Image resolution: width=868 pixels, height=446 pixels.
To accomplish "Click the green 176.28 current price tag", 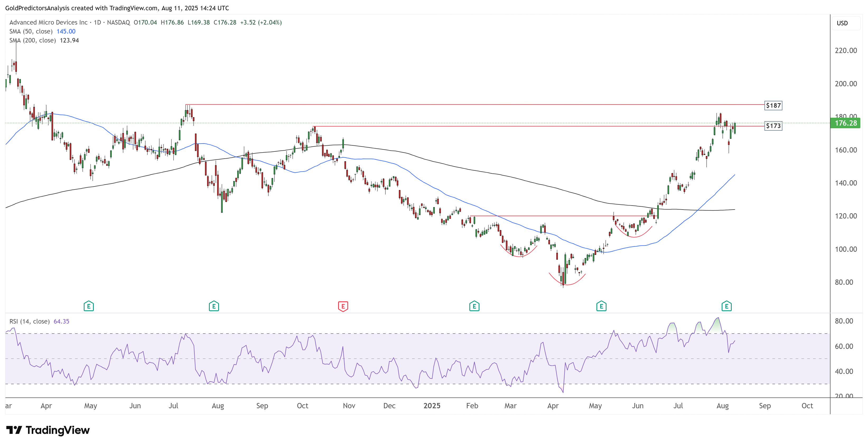I will pos(846,123).
